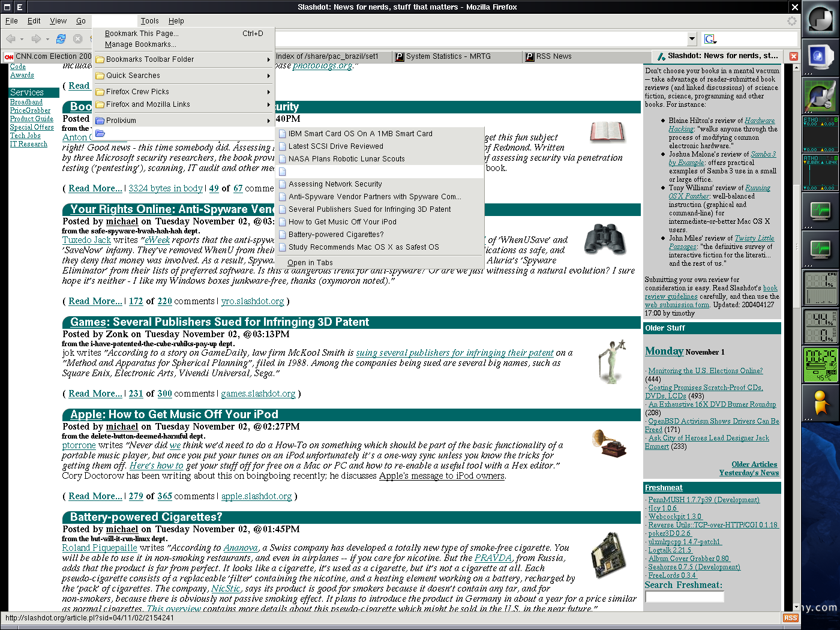Viewport: 840px width, 630px height.
Task: Expand the Prolixium bookmark folder
Action: (x=184, y=121)
